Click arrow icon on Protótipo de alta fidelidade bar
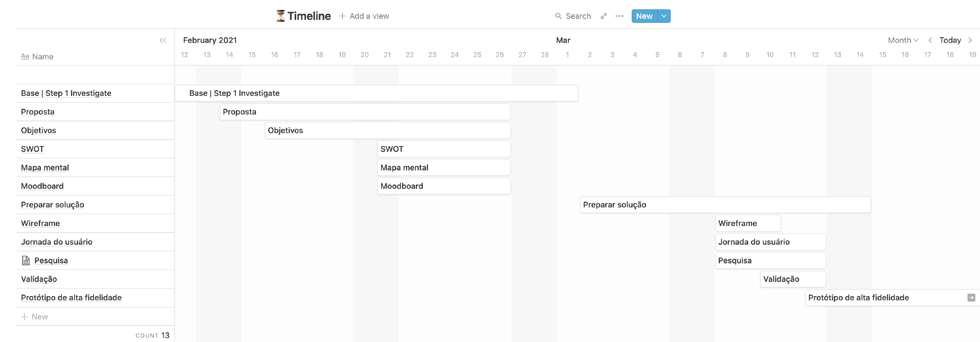Screen dimensions: 980x342 971,298
